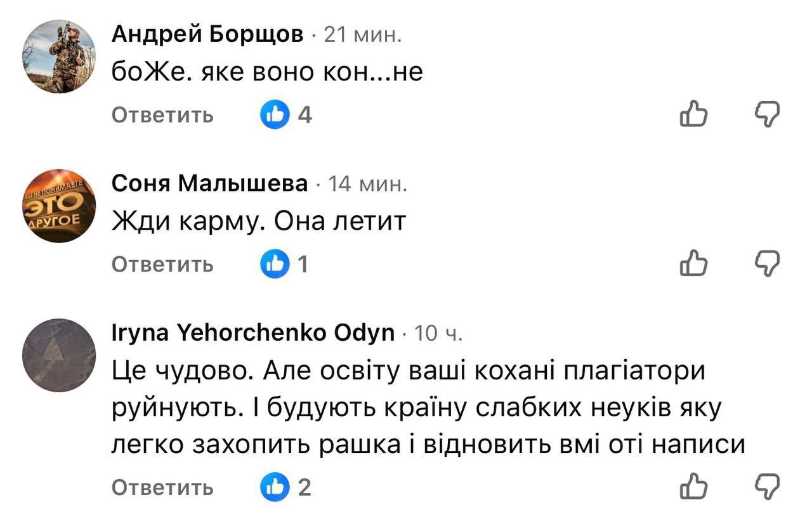Thumbs down Соня Малышева's comment
This screenshot has width=812, height=514.
click(766, 263)
